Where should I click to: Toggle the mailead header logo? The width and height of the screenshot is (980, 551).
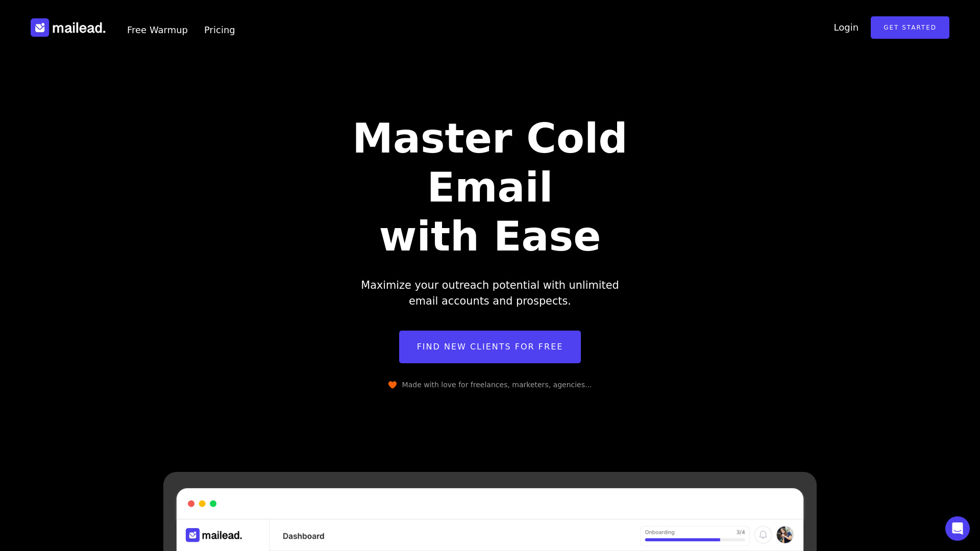click(68, 28)
